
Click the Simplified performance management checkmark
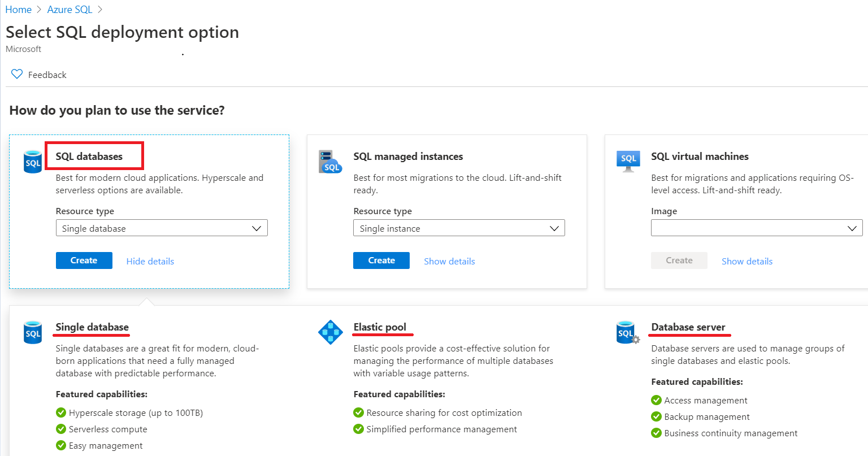[358, 429]
